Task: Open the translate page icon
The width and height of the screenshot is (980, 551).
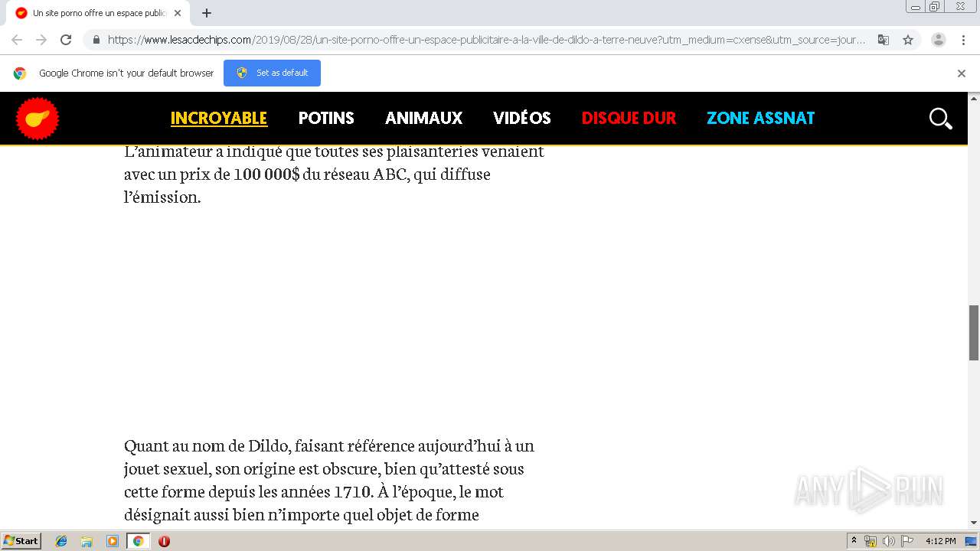Action: click(884, 40)
